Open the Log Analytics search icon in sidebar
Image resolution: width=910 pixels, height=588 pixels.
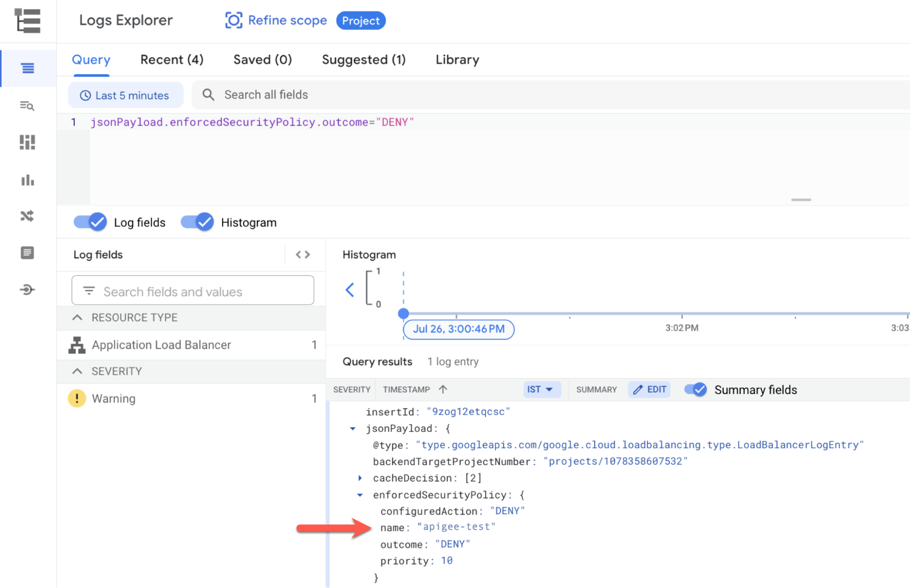coord(27,106)
